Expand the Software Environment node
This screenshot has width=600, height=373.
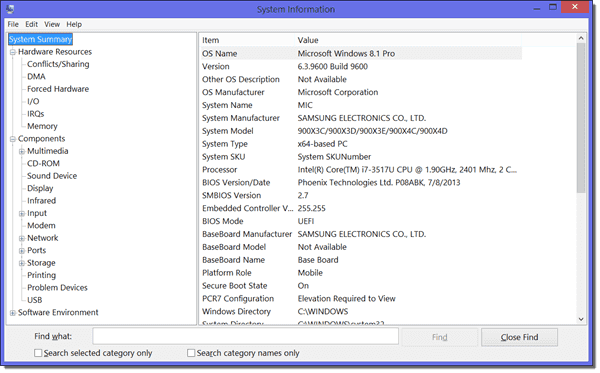point(13,313)
